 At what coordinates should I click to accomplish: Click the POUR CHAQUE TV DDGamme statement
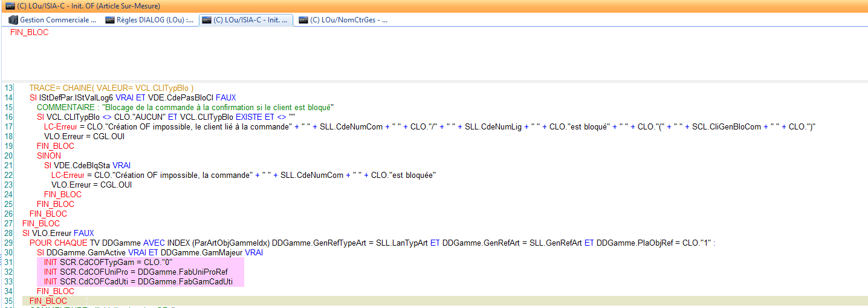point(181,243)
